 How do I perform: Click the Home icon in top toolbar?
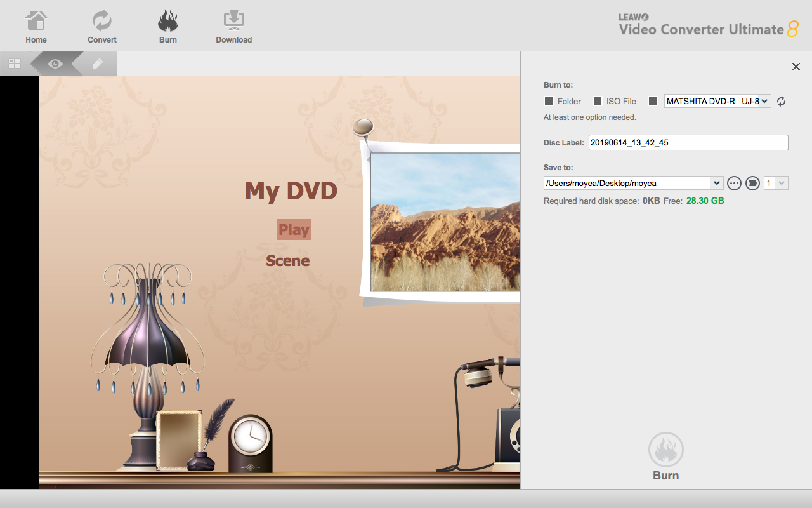pos(36,22)
